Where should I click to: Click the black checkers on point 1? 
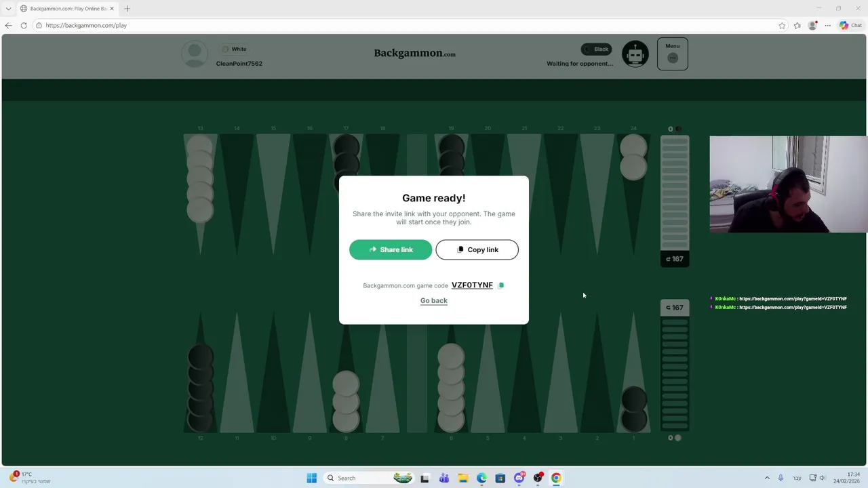point(633,409)
